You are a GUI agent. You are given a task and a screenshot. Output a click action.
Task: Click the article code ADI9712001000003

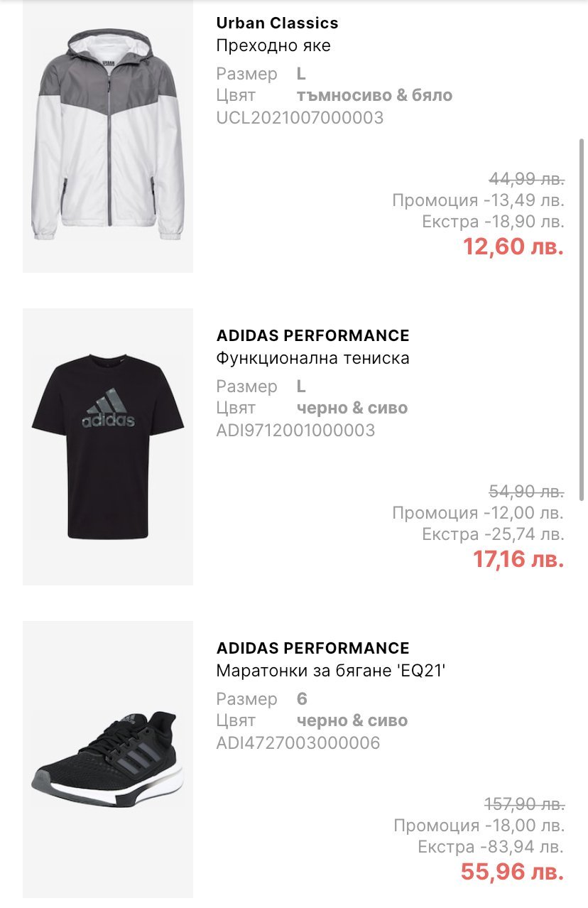[295, 431]
